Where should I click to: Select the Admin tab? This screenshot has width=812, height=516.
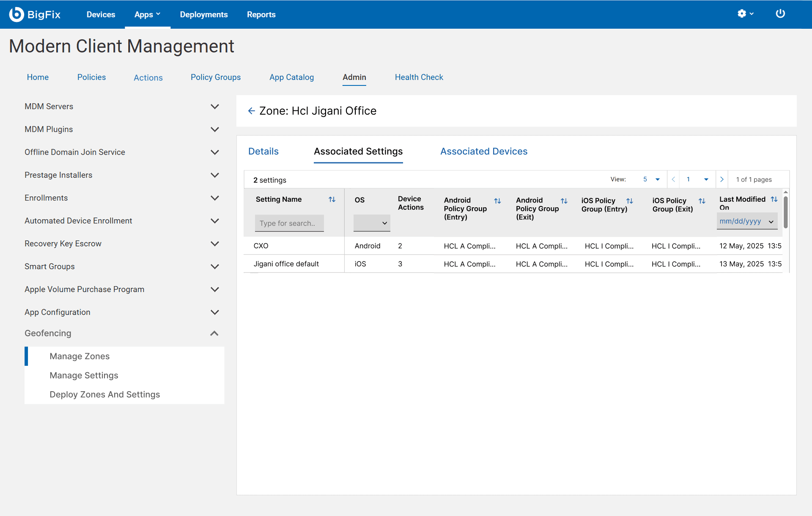pyautogui.click(x=354, y=77)
